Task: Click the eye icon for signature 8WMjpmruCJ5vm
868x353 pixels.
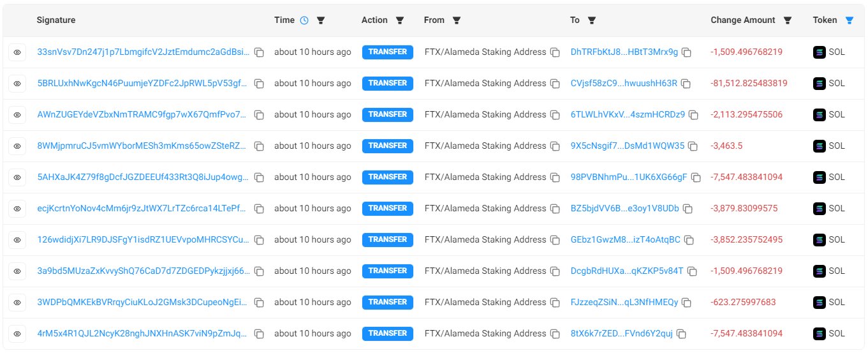Action: pos(17,146)
